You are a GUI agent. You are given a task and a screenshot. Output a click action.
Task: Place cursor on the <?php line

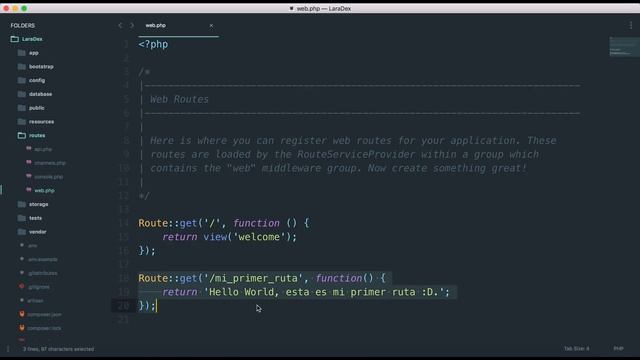tap(153, 44)
